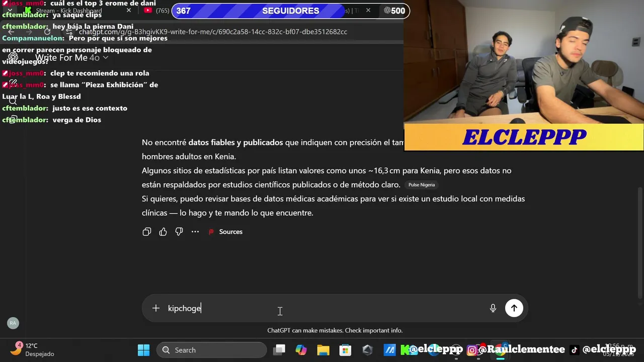Click the taskbar Search box
Screen dimensions: 644x362
[211, 350]
